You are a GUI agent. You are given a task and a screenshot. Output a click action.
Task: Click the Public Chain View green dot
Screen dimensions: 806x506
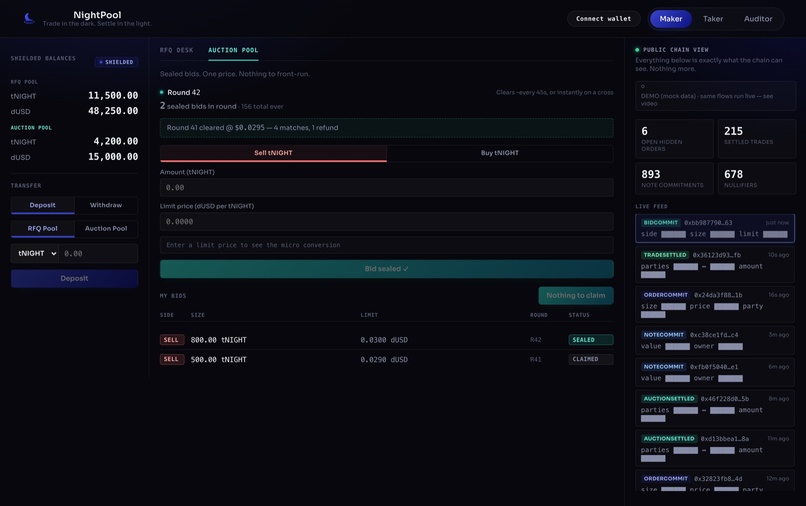point(637,50)
